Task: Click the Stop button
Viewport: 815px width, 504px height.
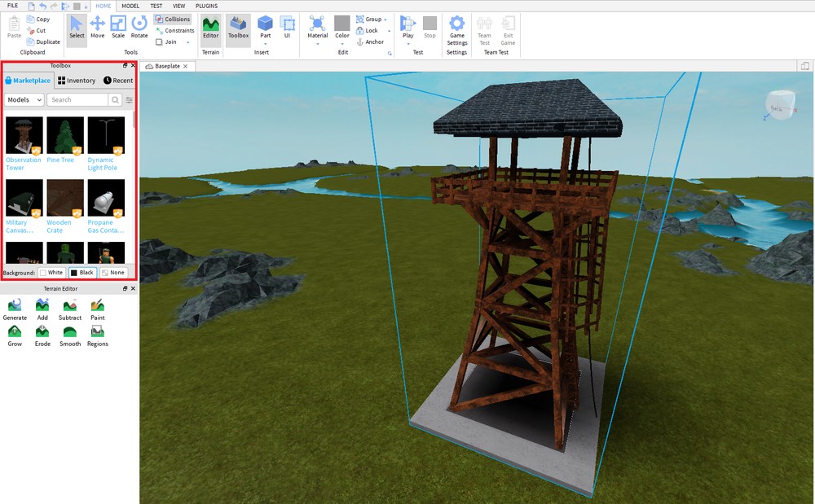Action: point(430,28)
